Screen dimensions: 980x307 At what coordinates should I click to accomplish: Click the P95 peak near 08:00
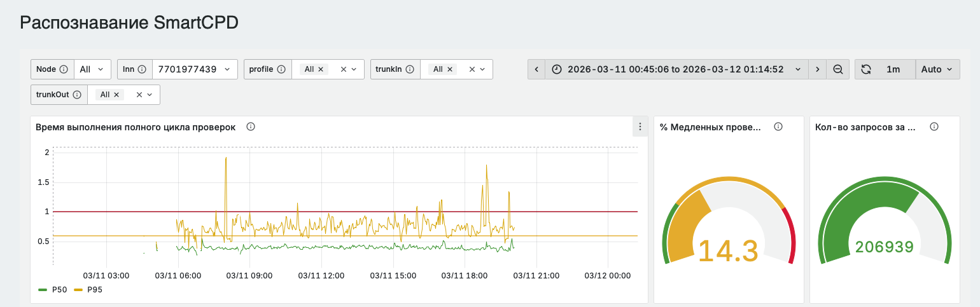226,159
